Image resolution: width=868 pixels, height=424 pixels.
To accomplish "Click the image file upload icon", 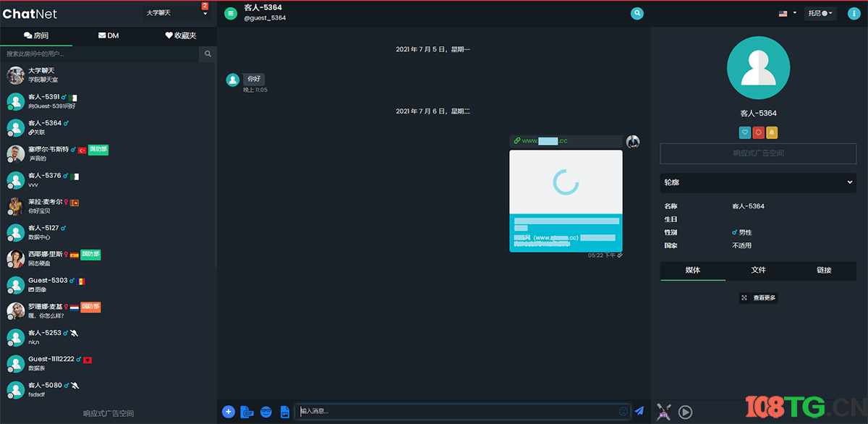I will point(285,412).
